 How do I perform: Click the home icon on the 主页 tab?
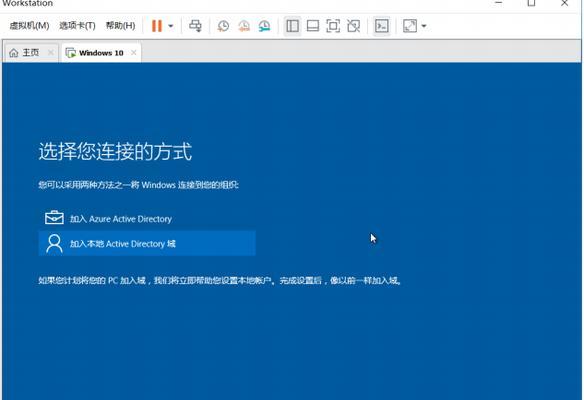pos(14,53)
